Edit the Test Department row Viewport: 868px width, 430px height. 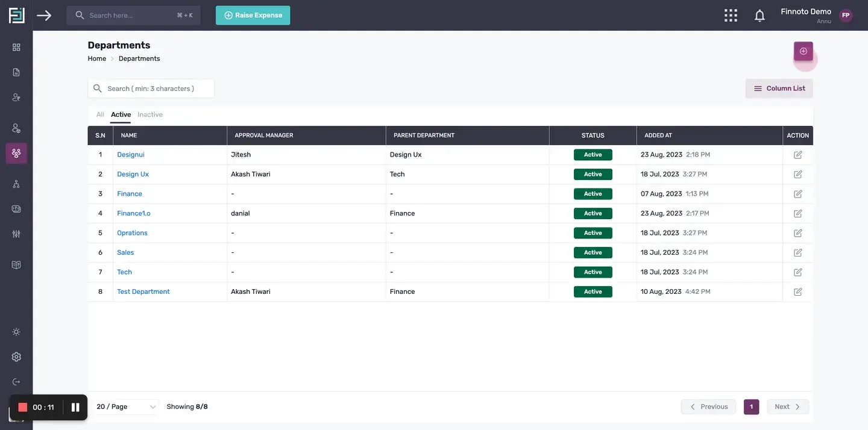pyautogui.click(x=797, y=291)
